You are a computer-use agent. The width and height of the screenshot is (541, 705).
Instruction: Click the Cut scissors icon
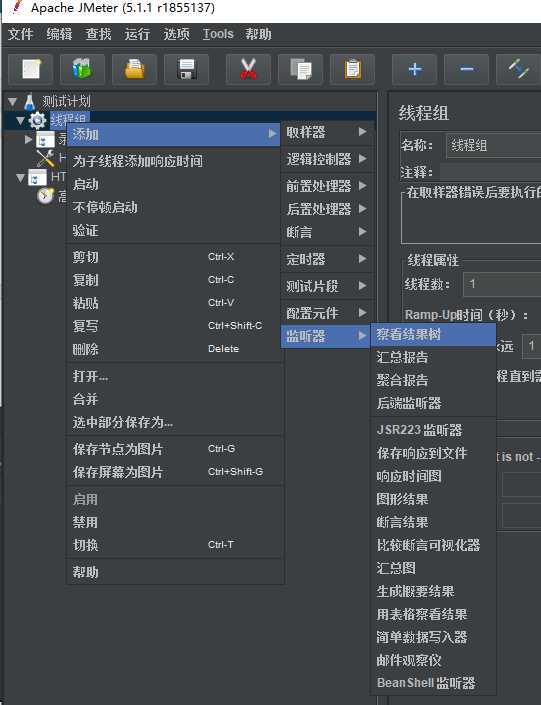tap(248, 69)
